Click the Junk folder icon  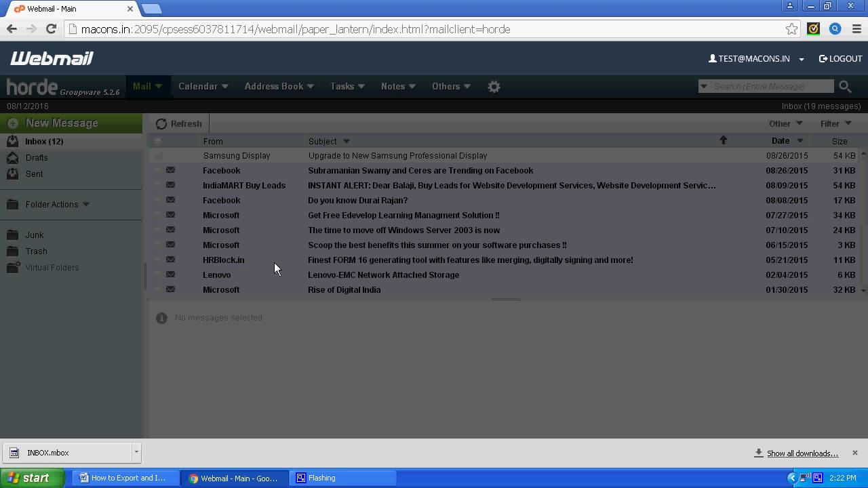12,235
